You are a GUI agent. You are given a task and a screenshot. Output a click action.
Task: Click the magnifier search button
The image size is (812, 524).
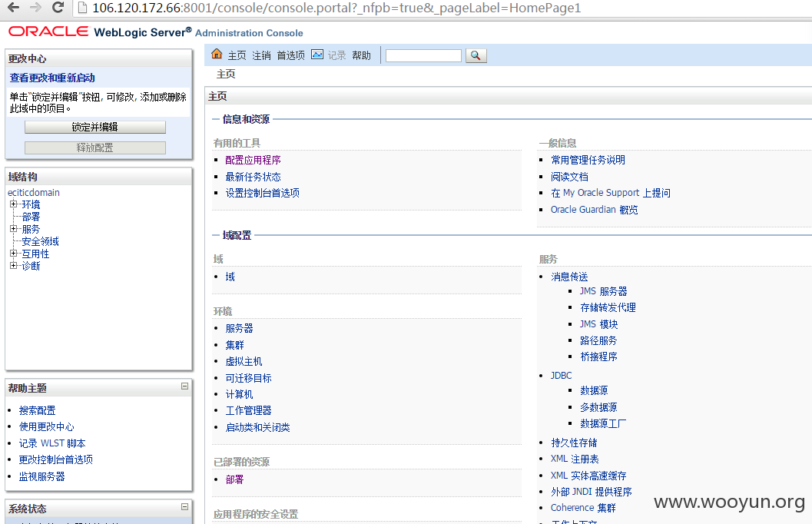tap(476, 55)
